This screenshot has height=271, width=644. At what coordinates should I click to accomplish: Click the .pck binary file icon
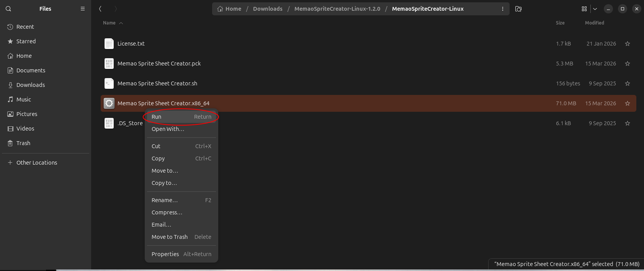click(109, 64)
